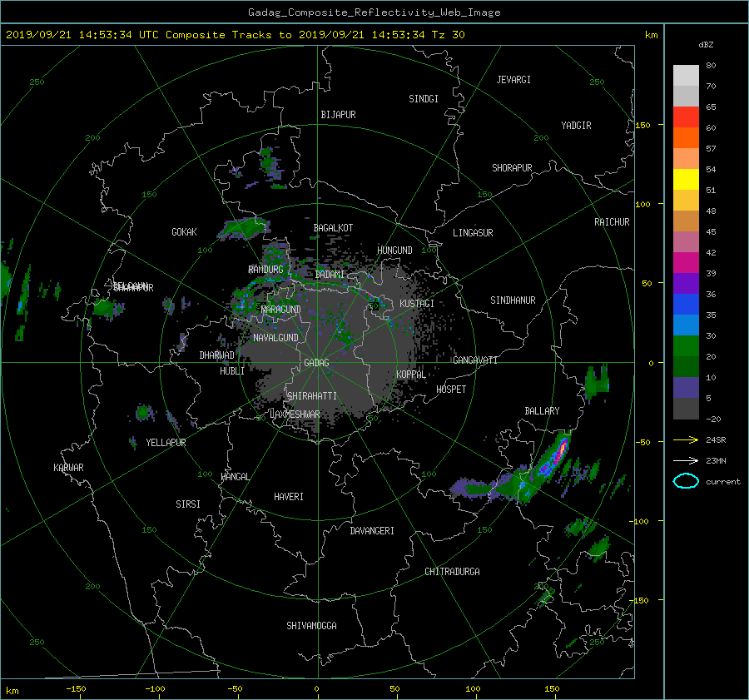The image size is (749, 700).
Task: Click the yellow 24SR track arrow in legend
Action: [686, 439]
